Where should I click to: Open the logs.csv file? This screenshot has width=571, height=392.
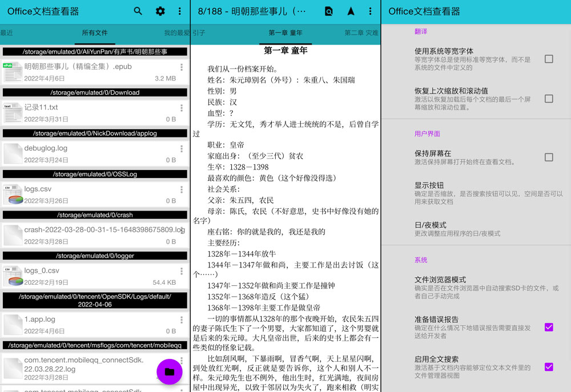(95, 195)
